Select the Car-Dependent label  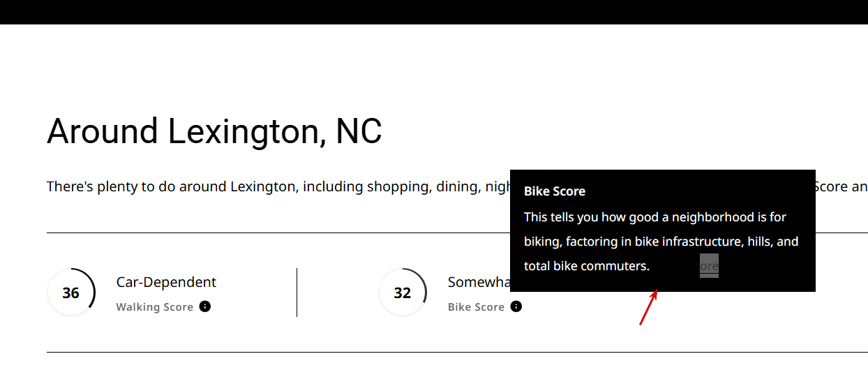pos(166,282)
